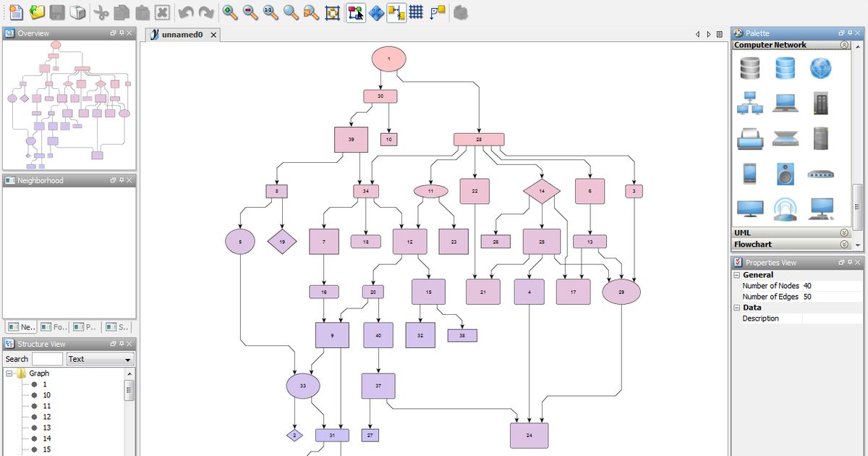
Task: Click the 1:1 zoom level icon
Action: coord(268,12)
